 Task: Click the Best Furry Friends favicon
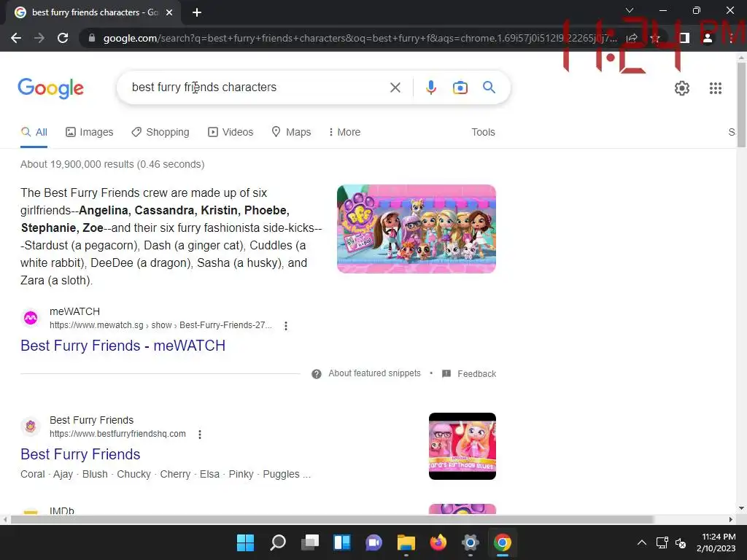(31, 426)
